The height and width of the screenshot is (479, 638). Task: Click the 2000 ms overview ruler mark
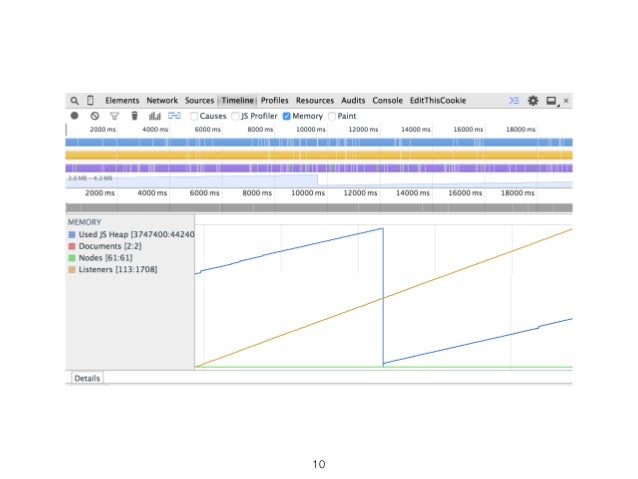(103, 129)
